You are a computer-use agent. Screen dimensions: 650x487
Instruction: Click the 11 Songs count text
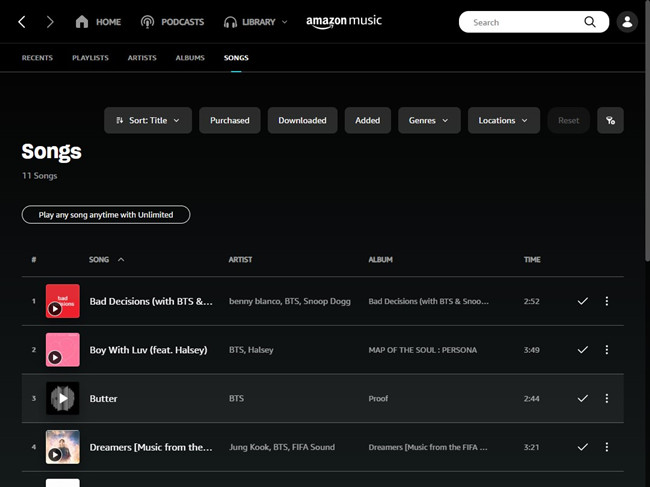pos(39,176)
